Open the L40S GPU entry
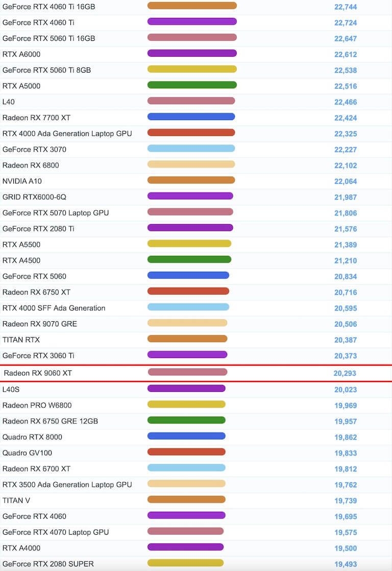Image resolution: width=392 pixels, height=571 pixels. coord(11,389)
